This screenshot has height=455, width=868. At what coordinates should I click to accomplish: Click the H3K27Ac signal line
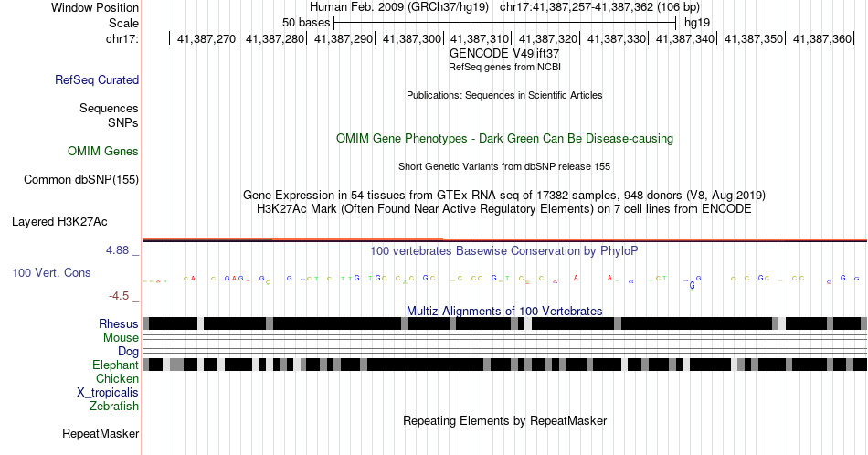click(504, 240)
